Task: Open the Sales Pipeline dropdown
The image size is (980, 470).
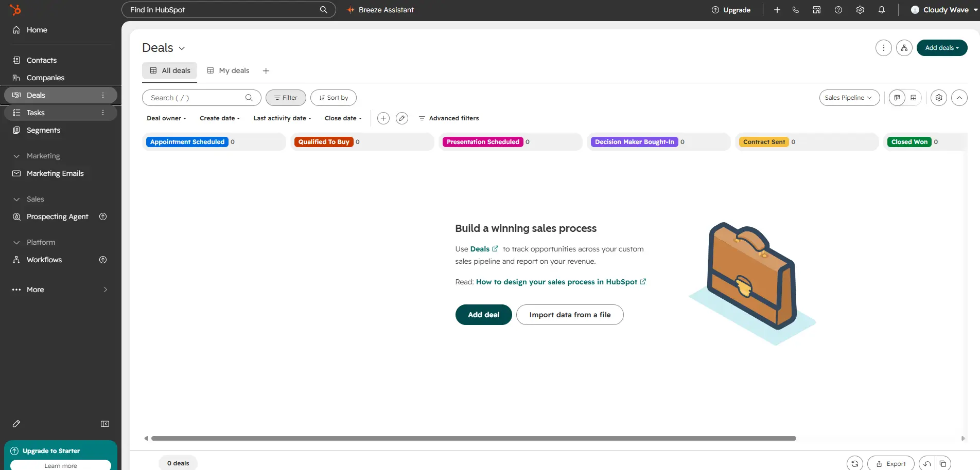Action: click(849, 98)
